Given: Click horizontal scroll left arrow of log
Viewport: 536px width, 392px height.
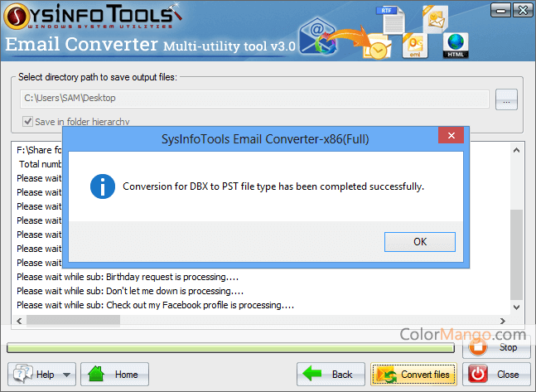Looking at the screenshot, I should [19, 321].
